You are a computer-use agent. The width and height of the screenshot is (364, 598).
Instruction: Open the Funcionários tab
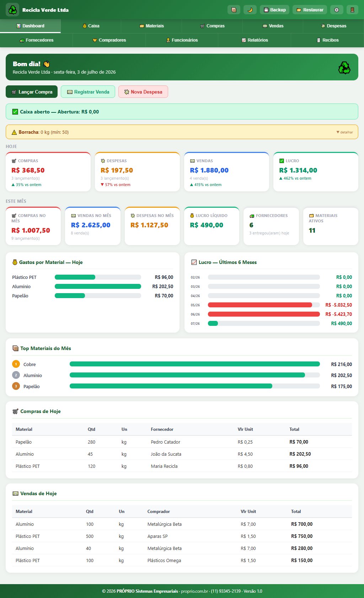coord(182,40)
